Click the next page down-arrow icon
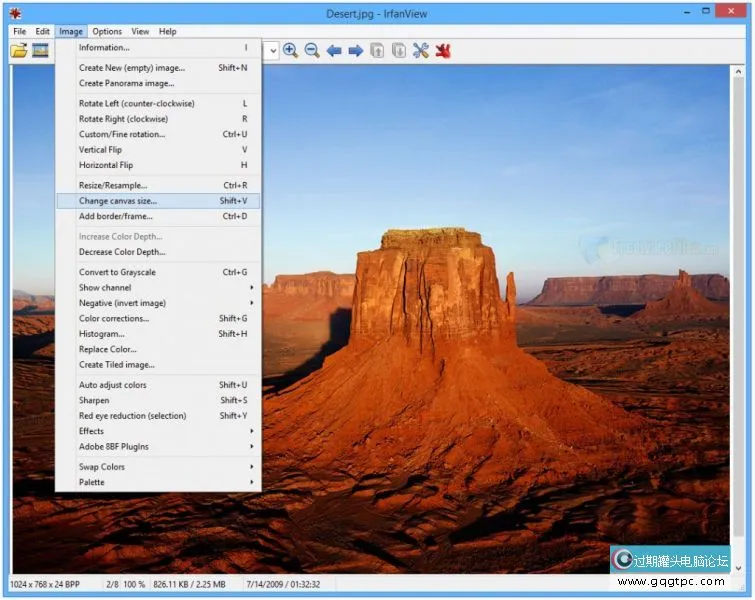Image resolution: width=755 pixels, height=600 pixels. click(399, 50)
